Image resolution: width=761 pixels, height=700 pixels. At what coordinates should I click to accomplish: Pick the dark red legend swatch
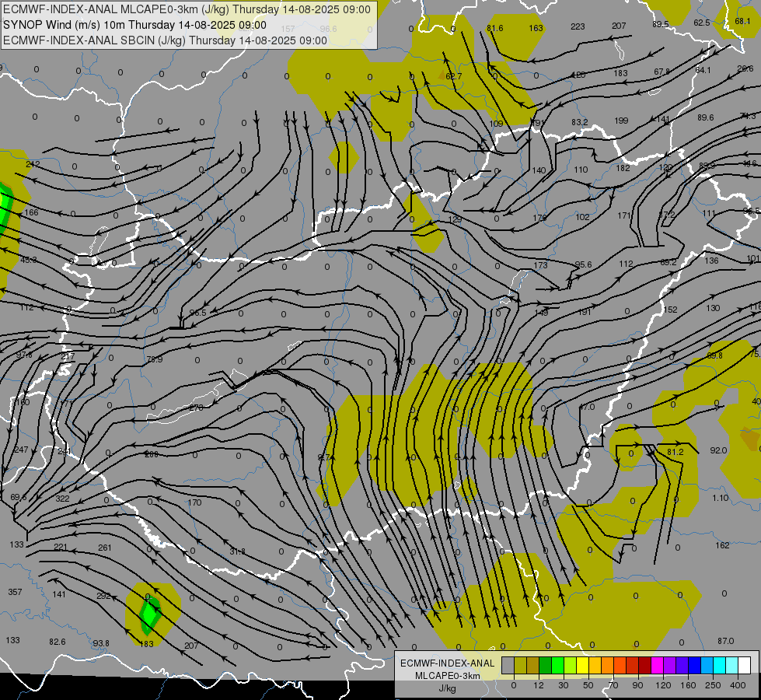[645, 666]
